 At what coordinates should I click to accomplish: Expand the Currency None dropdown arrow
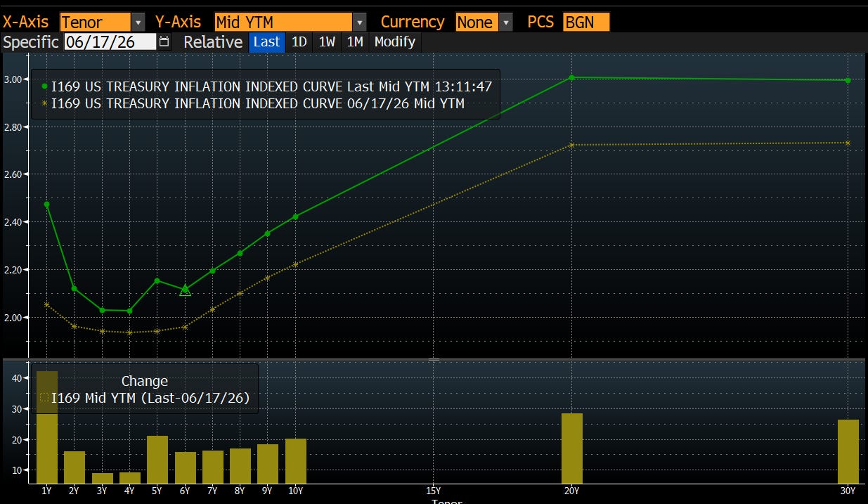tap(506, 22)
